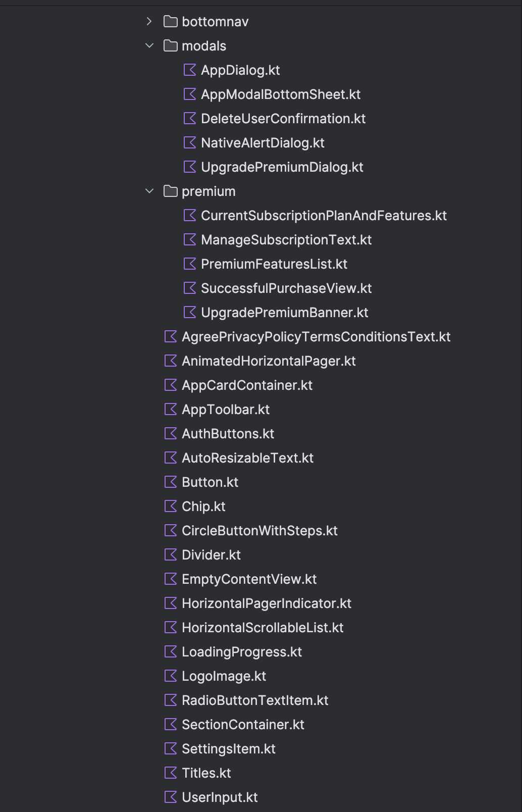The image size is (522, 812).
Task: Open HorizontalPagerIndicator.kt file
Action: click(267, 603)
